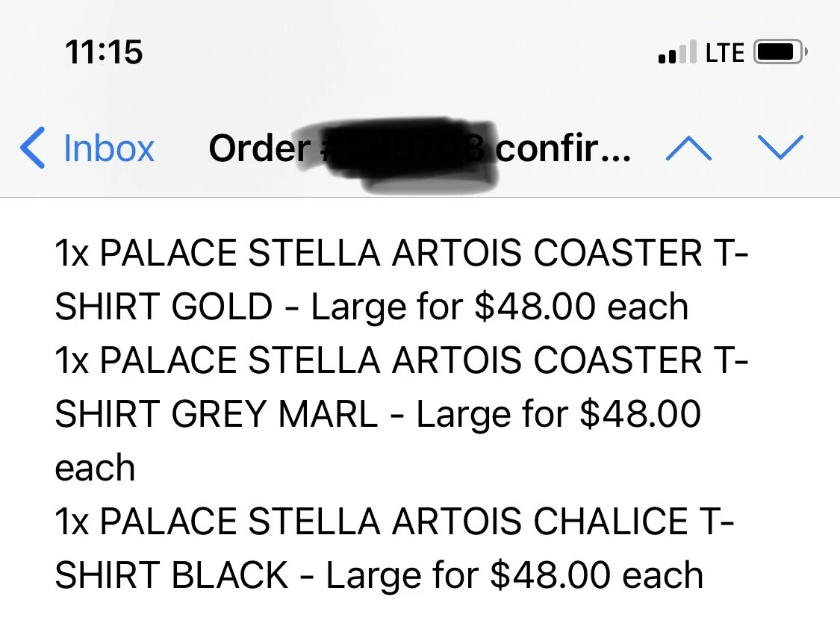The height and width of the screenshot is (632, 840).
Task: Select the first COASTER T- line
Action: pyautogui.click(x=401, y=253)
